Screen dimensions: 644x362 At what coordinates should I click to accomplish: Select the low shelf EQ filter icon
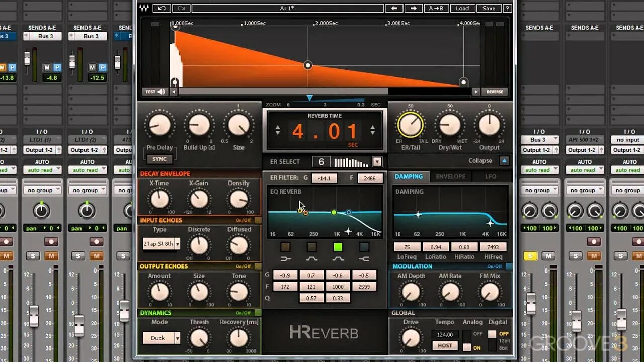point(286,259)
